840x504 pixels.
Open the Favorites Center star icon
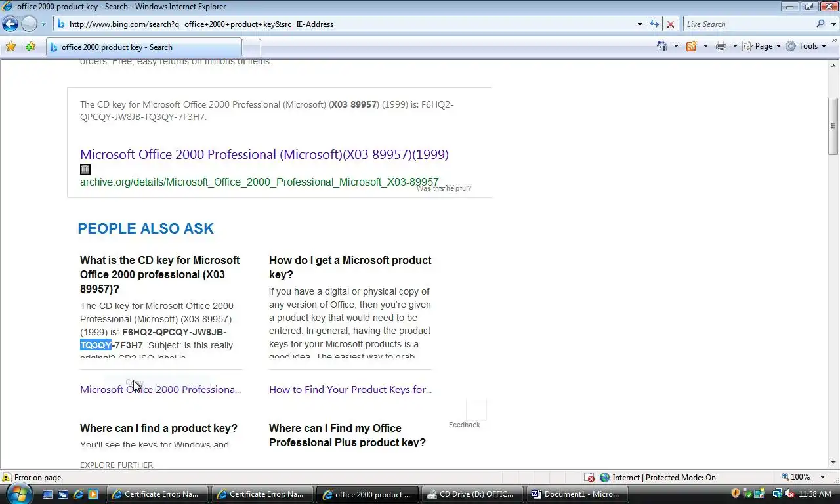click(10, 47)
